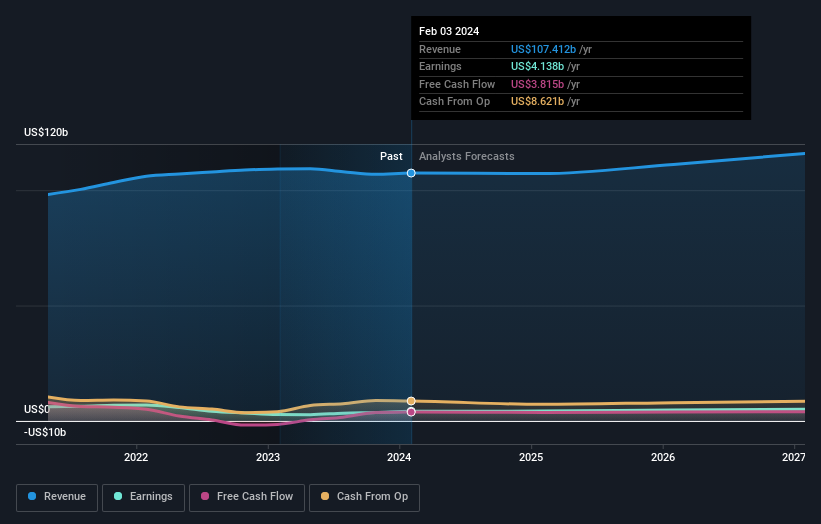Image resolution: width=821 pixels, height=524 pixels.
Task: Click the US$0 y-axis label
Action: point(37,409)
